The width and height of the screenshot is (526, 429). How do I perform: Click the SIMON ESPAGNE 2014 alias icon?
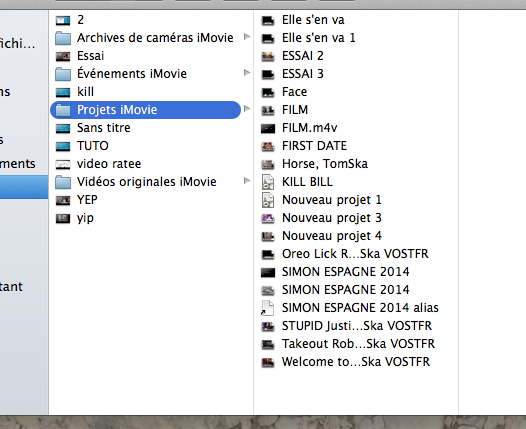[x=268, y=308]
